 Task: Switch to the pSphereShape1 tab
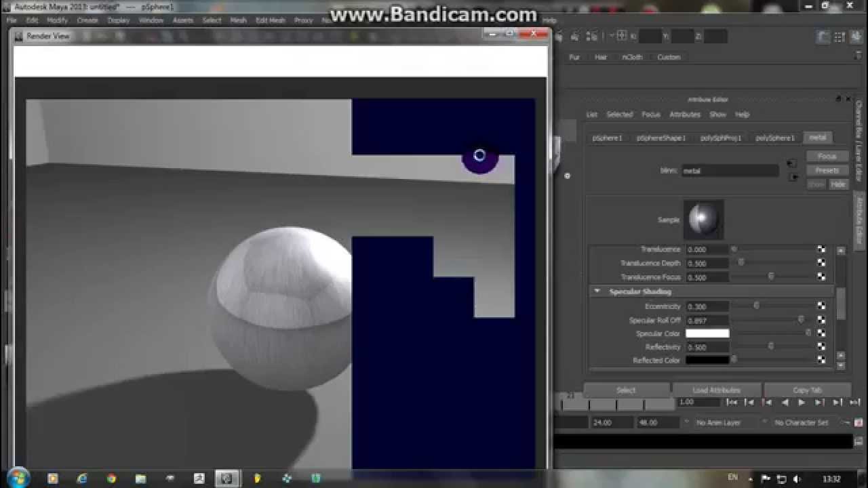(x=661, y=138)
